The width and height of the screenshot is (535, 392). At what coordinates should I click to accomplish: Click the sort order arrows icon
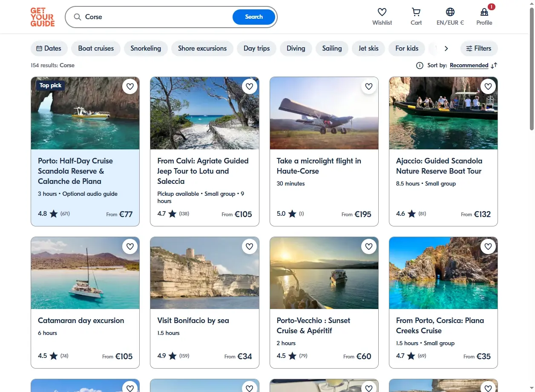pyautogui.click(x=494, y=66)
